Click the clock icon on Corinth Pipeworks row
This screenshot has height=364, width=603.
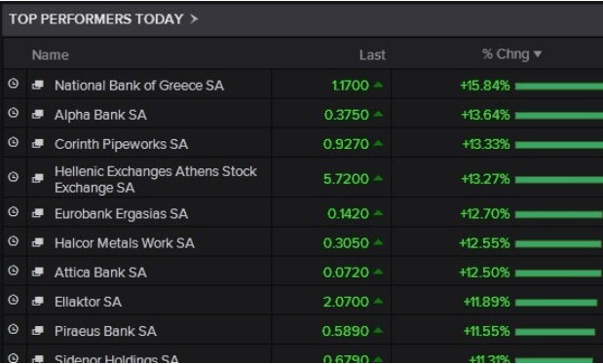pos(14,142)
